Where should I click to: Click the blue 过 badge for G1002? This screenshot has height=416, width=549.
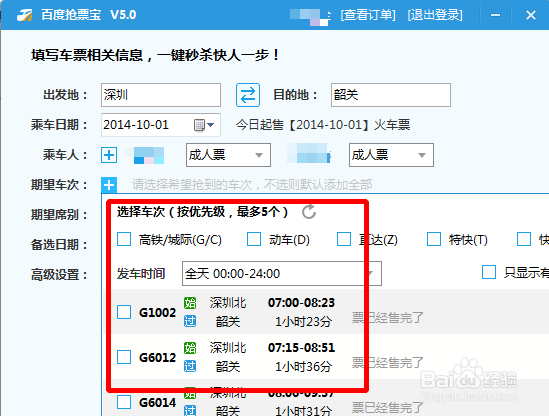[190, 321]
